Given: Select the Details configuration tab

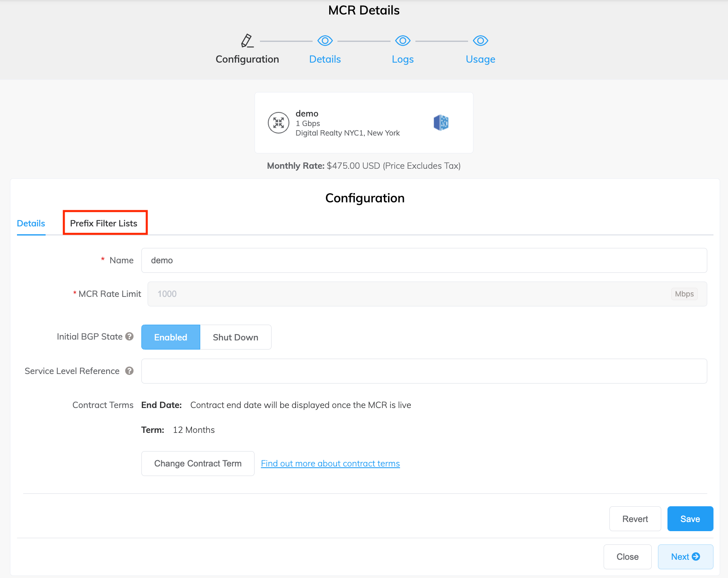Looking at the screenshot, I should coord(31,223).
